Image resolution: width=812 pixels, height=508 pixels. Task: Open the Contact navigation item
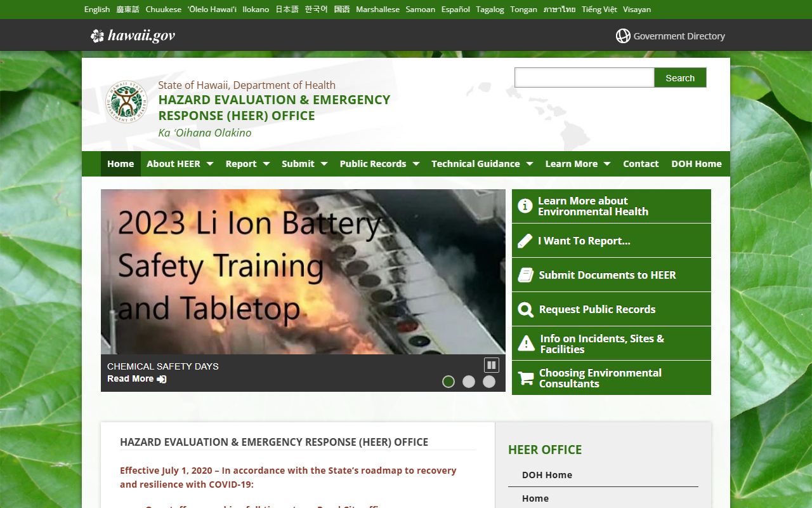641,164
